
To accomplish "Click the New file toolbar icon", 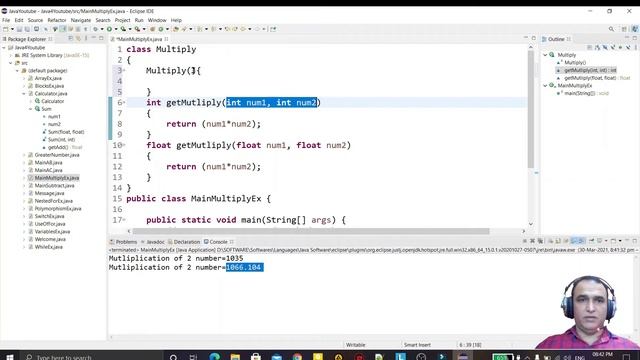I will [5, 29].
